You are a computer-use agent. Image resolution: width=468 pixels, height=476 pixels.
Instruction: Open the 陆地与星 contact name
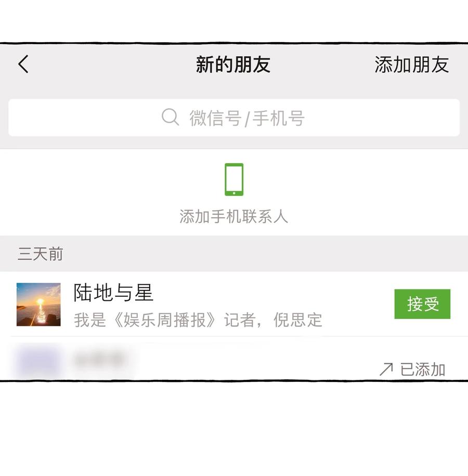(113, 293)
